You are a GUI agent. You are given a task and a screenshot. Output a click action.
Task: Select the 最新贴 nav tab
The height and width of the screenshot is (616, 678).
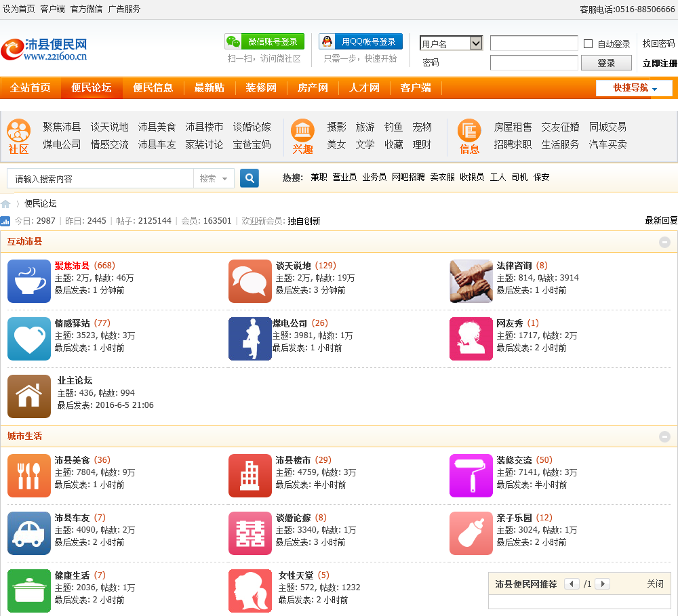coord(210,87)
